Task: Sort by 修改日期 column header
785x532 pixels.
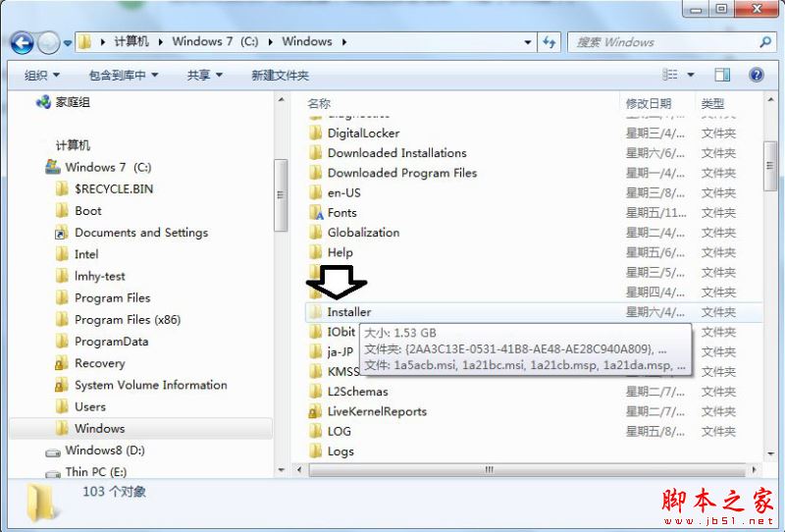Action: point(649,104)
